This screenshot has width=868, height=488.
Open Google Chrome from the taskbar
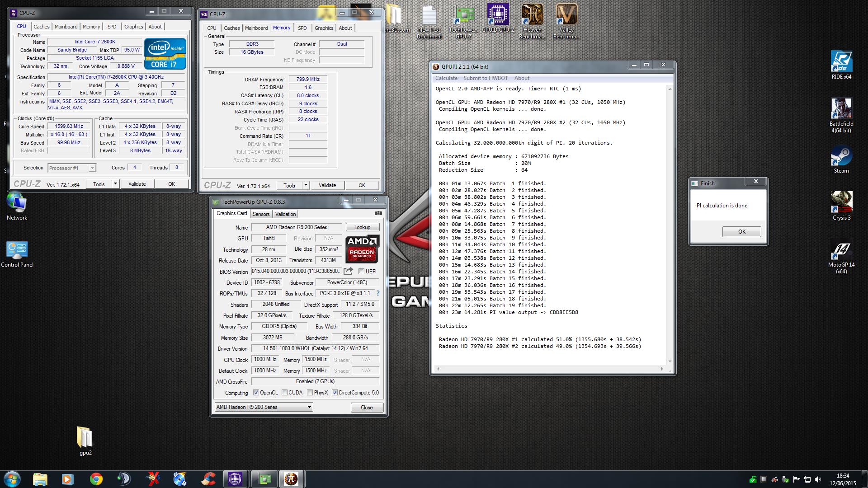coord(96,479)
